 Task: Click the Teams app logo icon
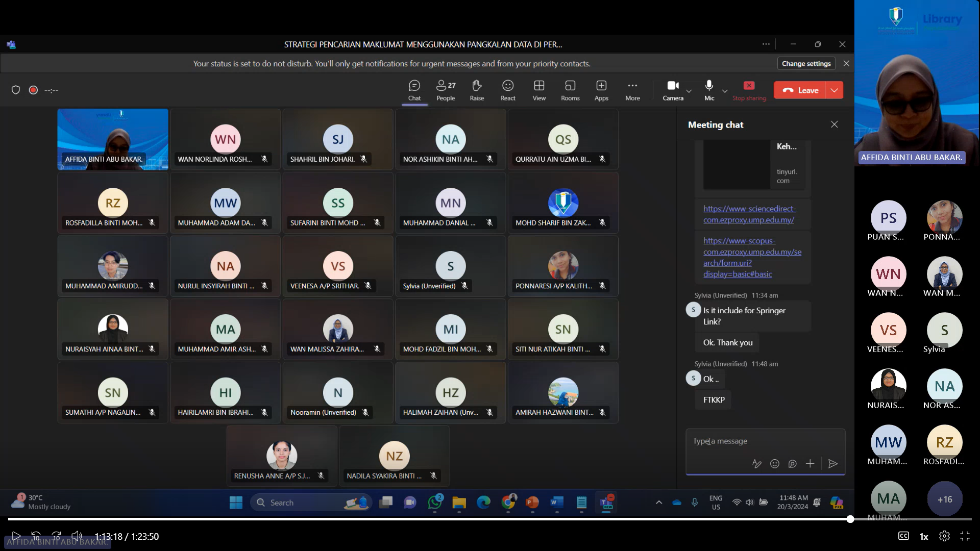click(11, 44)
